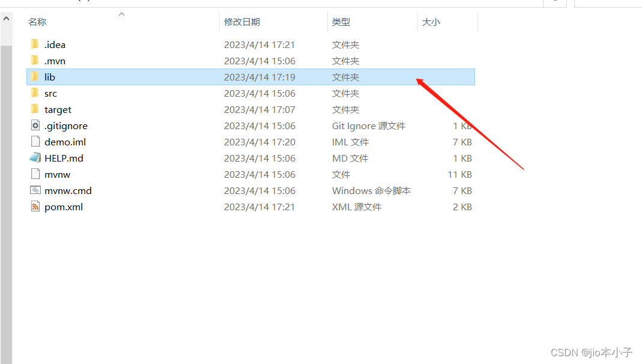
Task: Toggle sort order on the 名称 column
Action: click(37, 22)
